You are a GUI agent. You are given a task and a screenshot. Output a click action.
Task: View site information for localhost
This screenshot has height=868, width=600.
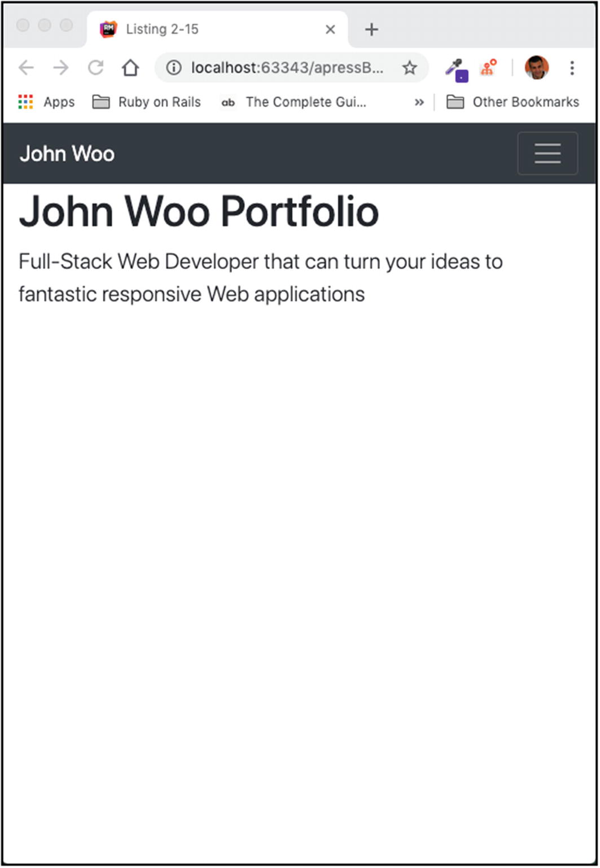[173, 68]
